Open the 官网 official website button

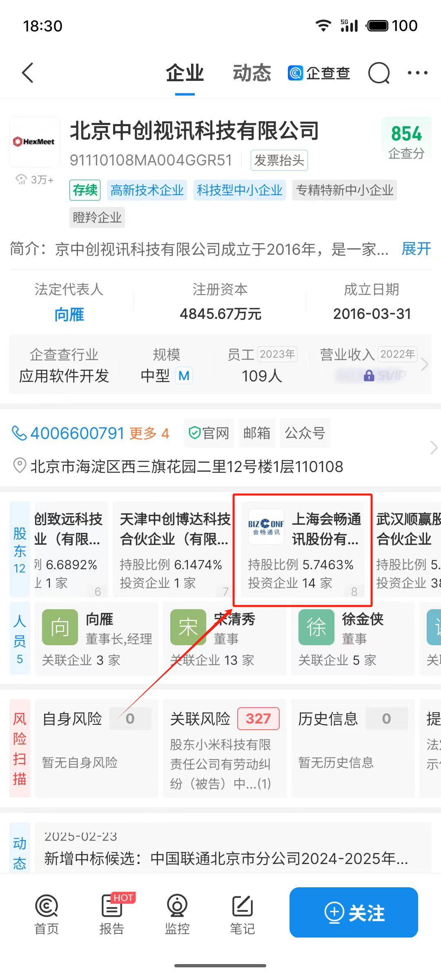pos(209,433)
